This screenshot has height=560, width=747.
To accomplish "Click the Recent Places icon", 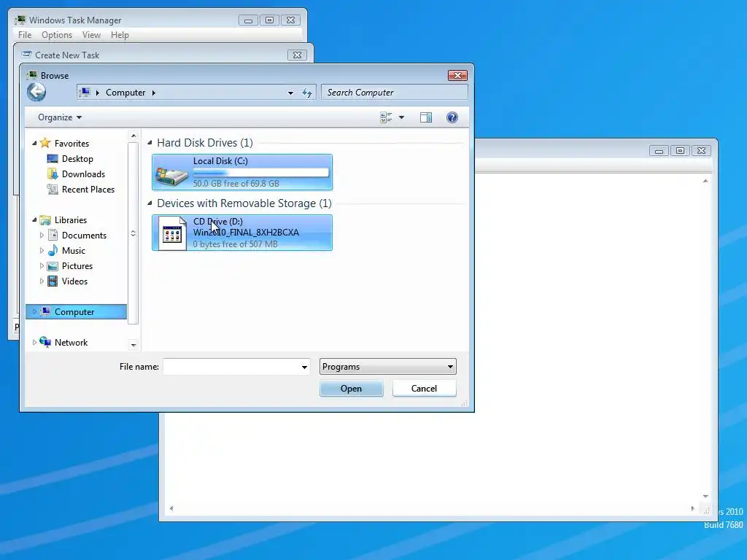I will coord(53,189).
